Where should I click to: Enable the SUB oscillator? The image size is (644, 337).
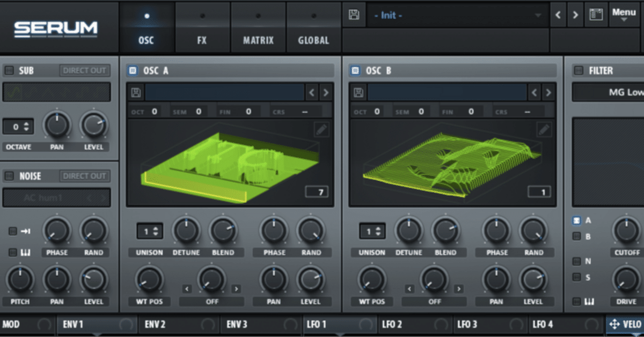[x=9, y=70]
